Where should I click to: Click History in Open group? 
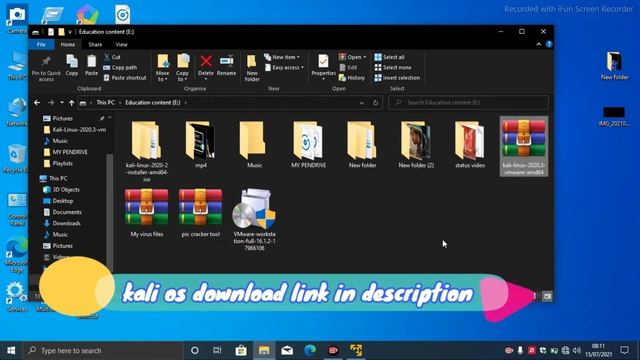[x=352, y=78]
